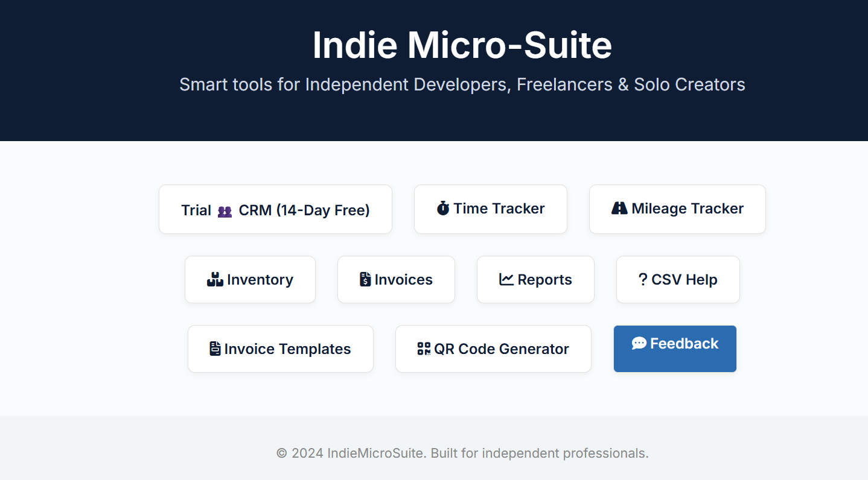The image size is (868, 480).
Task: Click the document icon on Invoice Templates
Action: (x=214, y=349)
